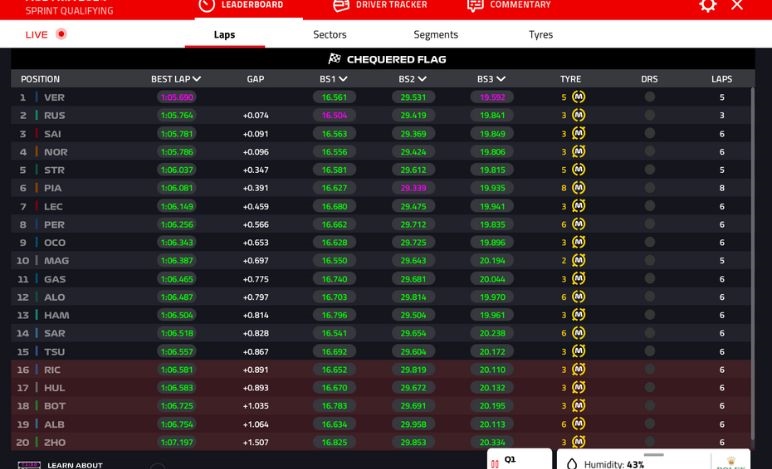
Task: Expand the BS1 column dropdown
Action: 343,79
